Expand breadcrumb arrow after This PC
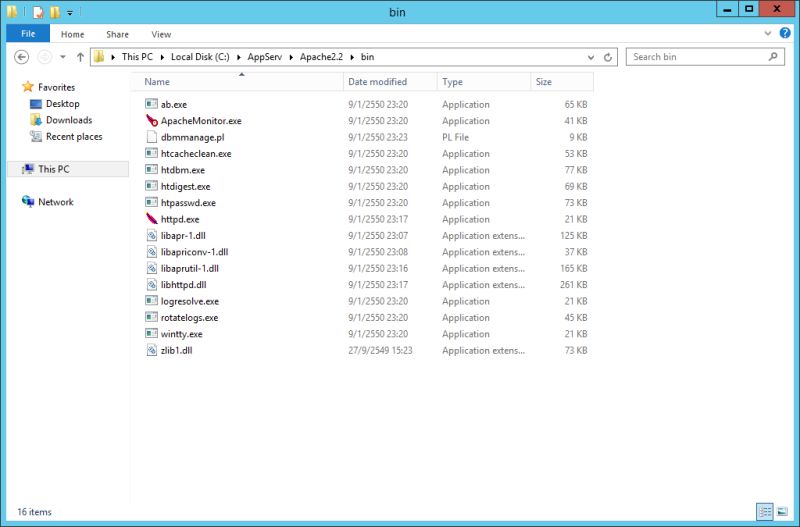 tap(162, 57)
